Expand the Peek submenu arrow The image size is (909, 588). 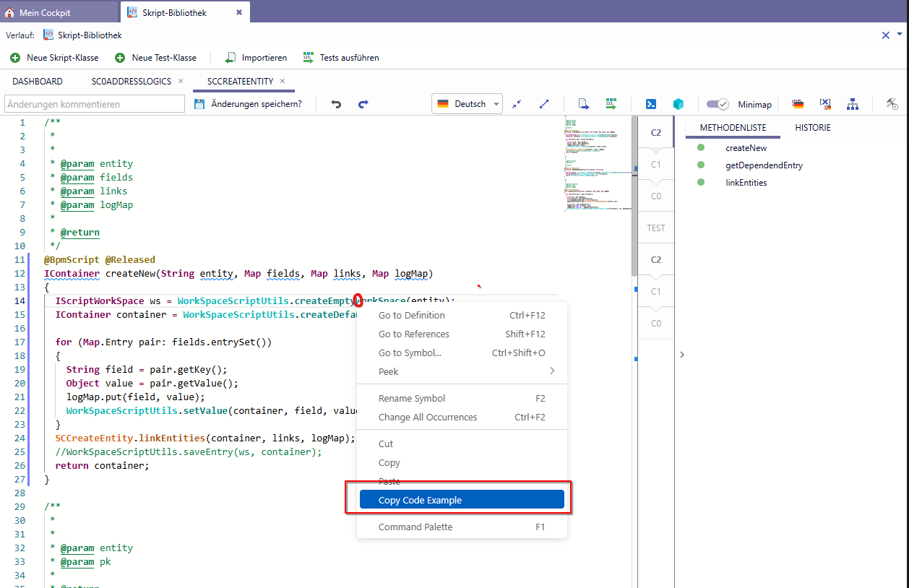click(552, 371)
